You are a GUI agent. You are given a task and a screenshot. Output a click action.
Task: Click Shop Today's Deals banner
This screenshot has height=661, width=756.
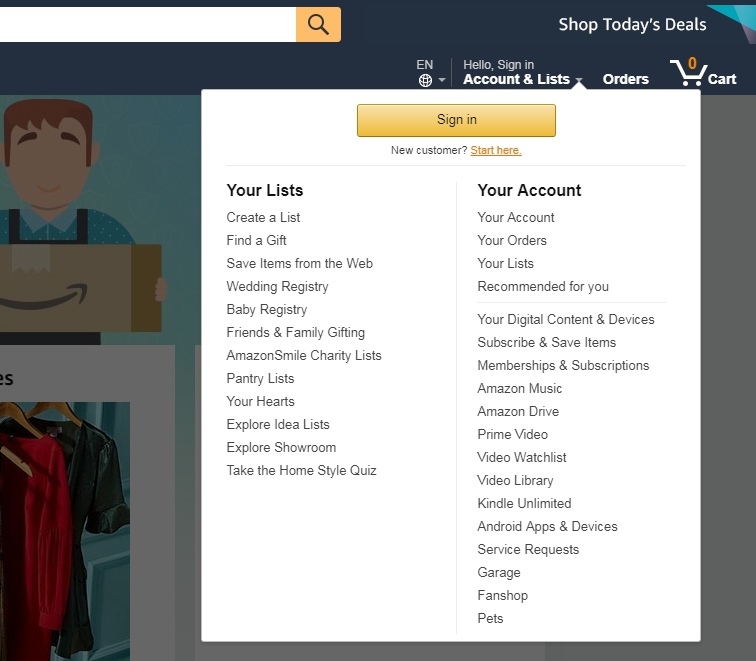pyautogui.click(x=632, y=24)
